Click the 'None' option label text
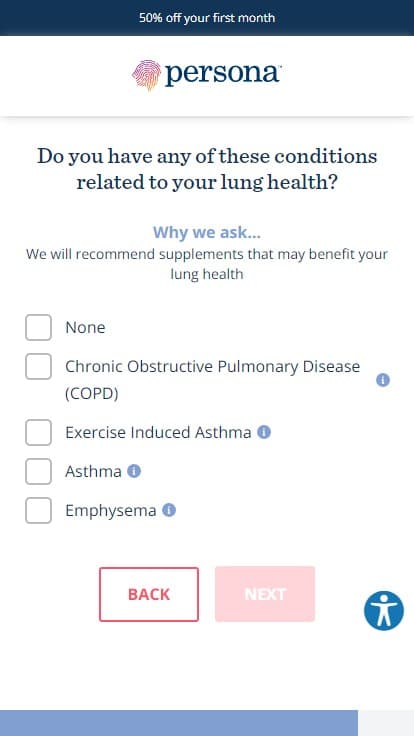Image resolution: width=414 pixels, height=736 pixels. (85, 328)
